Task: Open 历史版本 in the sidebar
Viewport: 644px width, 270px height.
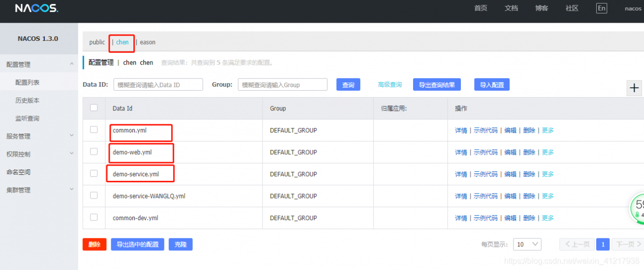Action: [x=27, y=101]
